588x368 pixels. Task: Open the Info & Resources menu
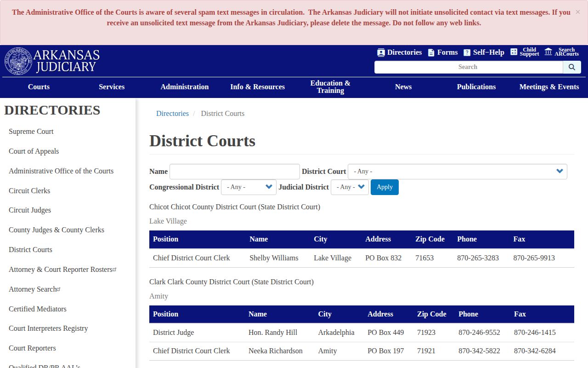point(258,87)
